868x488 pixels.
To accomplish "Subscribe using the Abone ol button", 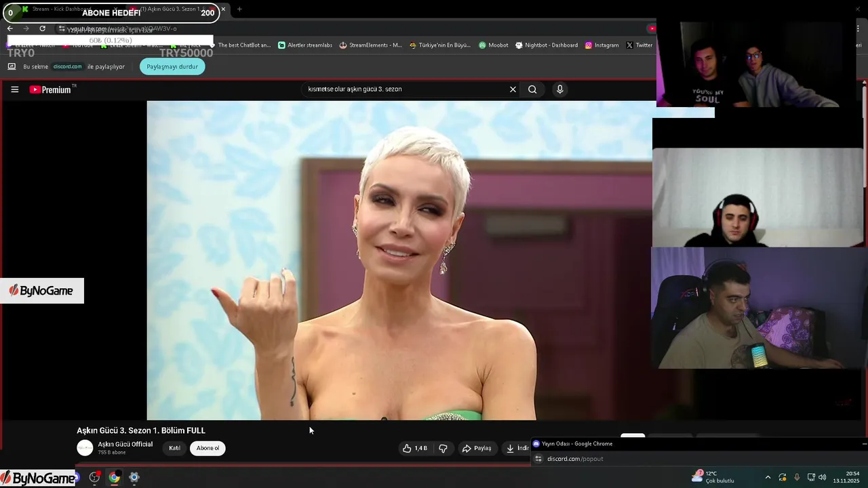I will [x=208, y=448].
